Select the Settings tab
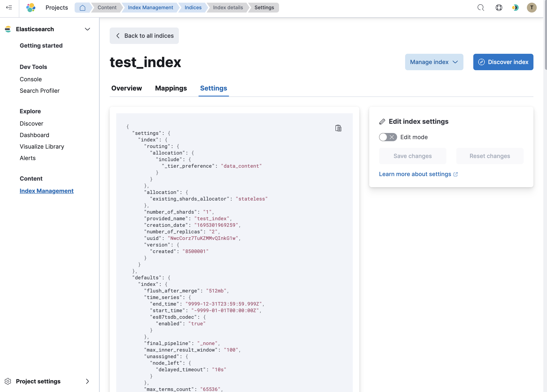 tap(214, 88)
